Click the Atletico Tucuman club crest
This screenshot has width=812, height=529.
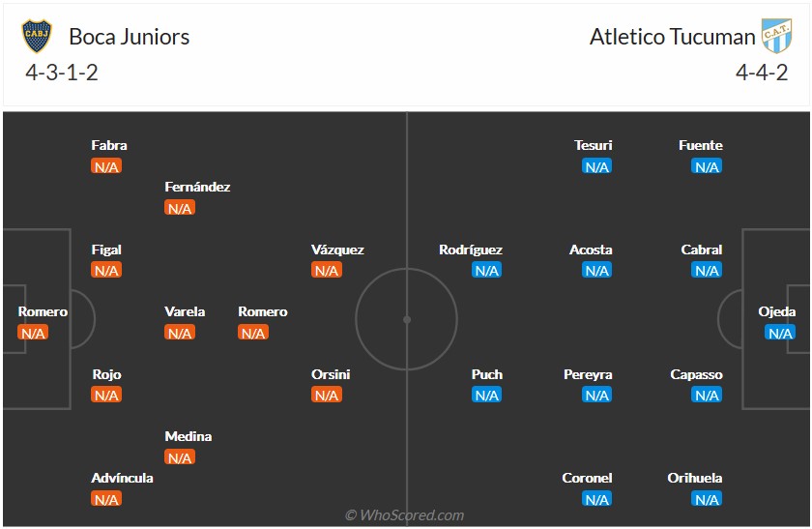(x=776, y=37)
